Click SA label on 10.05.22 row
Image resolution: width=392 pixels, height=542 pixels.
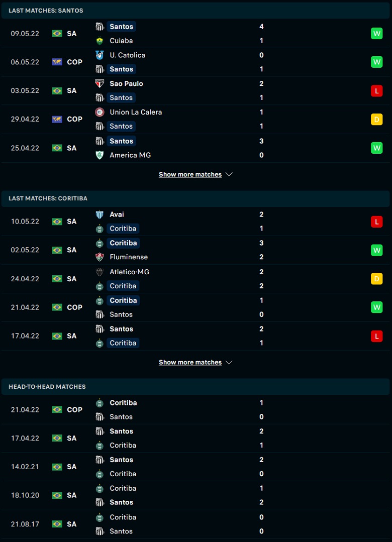[72, 222]
